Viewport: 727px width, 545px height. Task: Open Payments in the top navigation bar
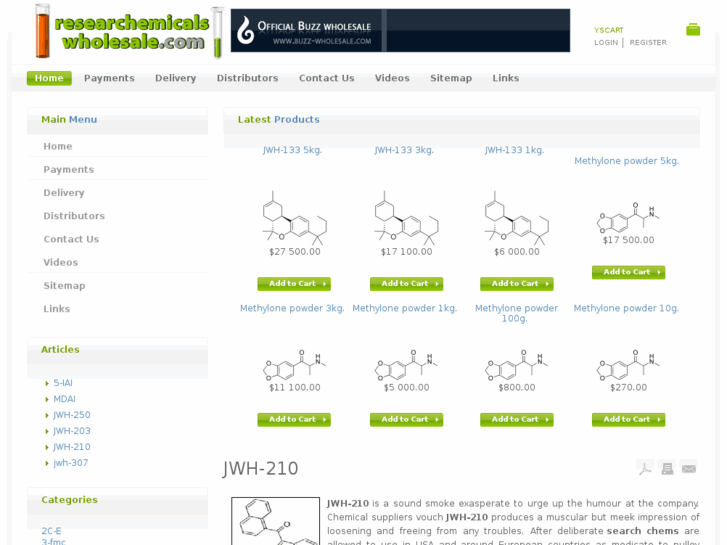pyautogui.click(x=109, y=78)
